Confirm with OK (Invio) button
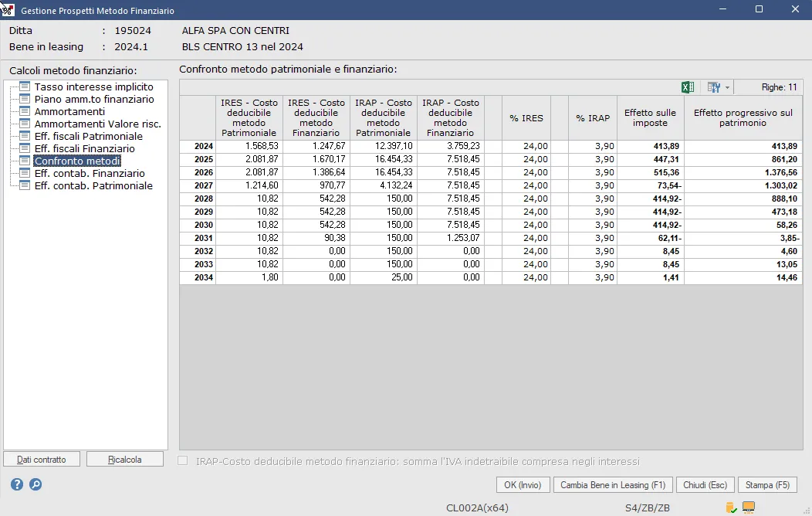Viewport: 812px width, 516px height. pyautogui.click(x=523, y=485)
